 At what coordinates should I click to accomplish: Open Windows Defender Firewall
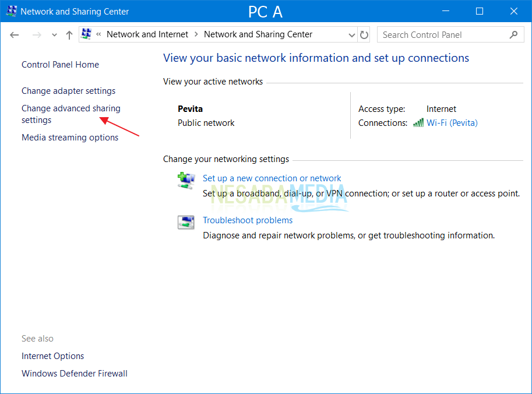point(74,373)
